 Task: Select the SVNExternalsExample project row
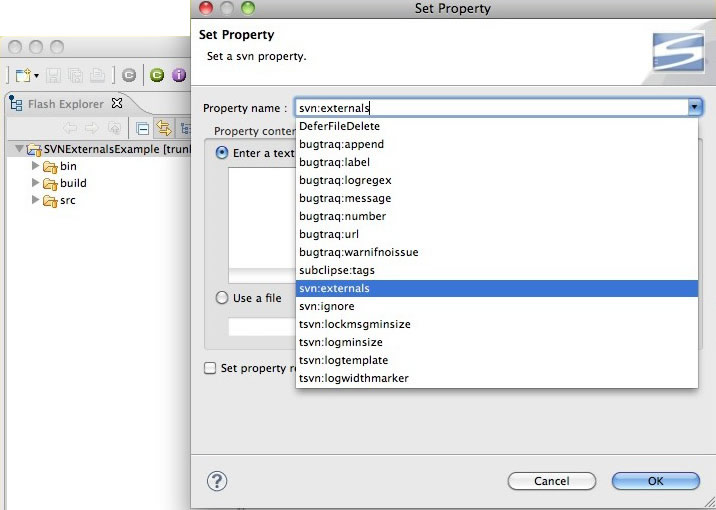pyautogui.click(x=99, y=149)
